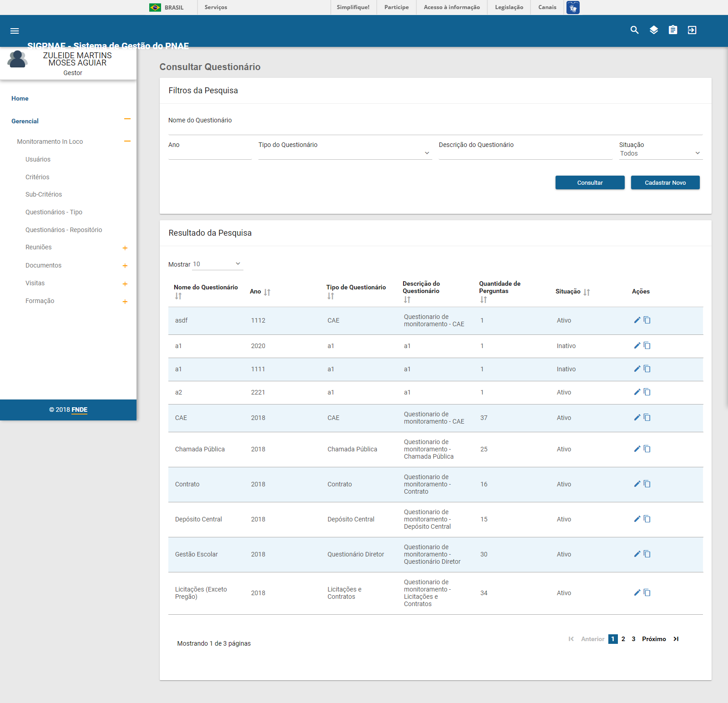
Task: Click the search magnifier icon in header
Action: coord(634,30)
